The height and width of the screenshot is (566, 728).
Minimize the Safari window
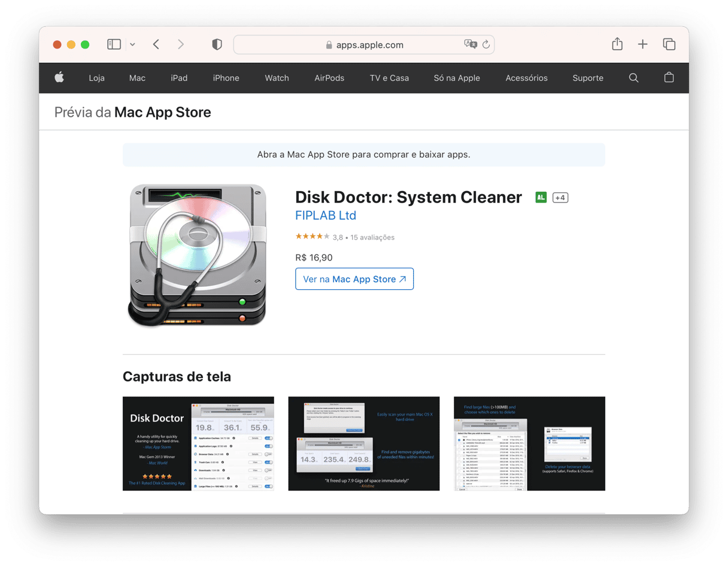[71, 44]
